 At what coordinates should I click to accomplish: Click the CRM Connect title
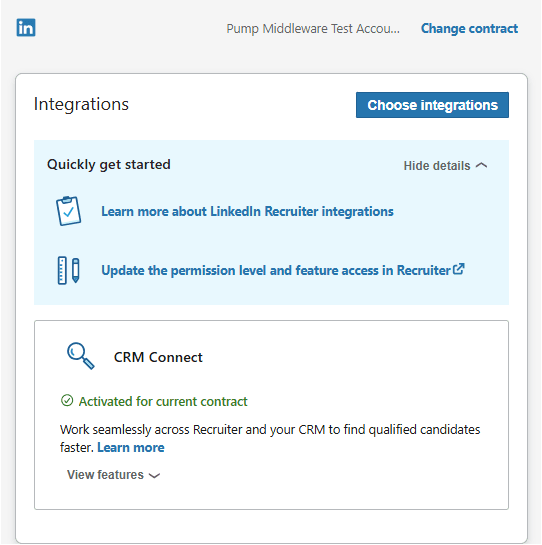point(158,357)
